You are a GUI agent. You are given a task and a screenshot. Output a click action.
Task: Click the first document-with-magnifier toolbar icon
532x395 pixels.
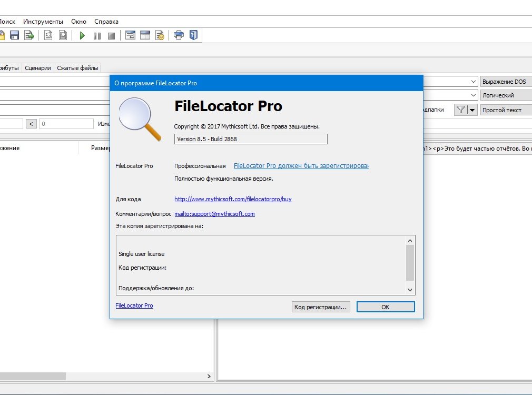[x=48, y=35]
